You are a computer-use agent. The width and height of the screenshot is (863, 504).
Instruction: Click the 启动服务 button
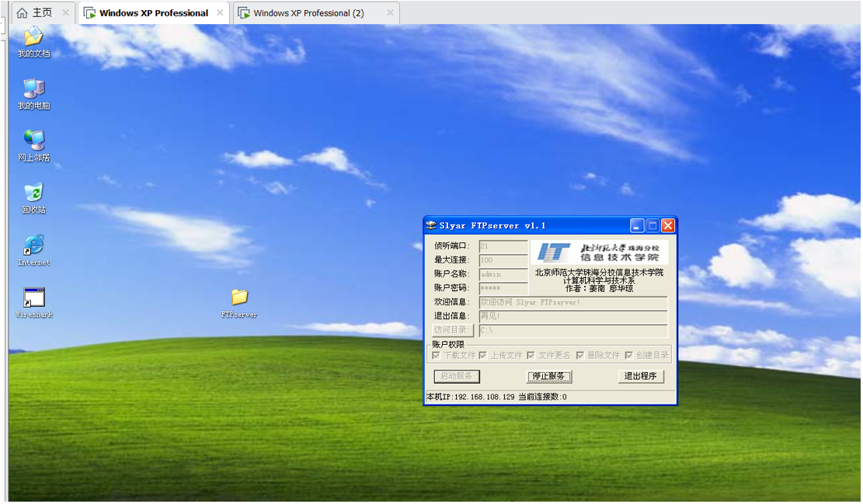(457, 377)
